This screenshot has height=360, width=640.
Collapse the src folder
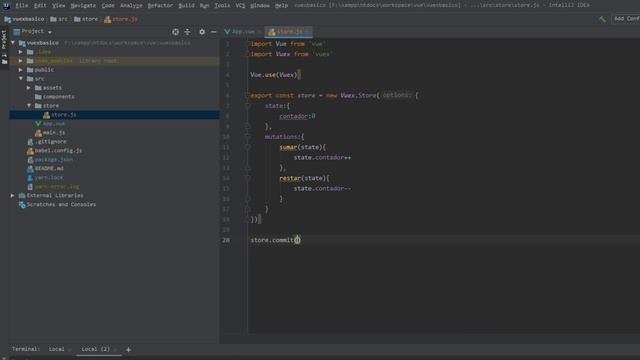point(20,78)
